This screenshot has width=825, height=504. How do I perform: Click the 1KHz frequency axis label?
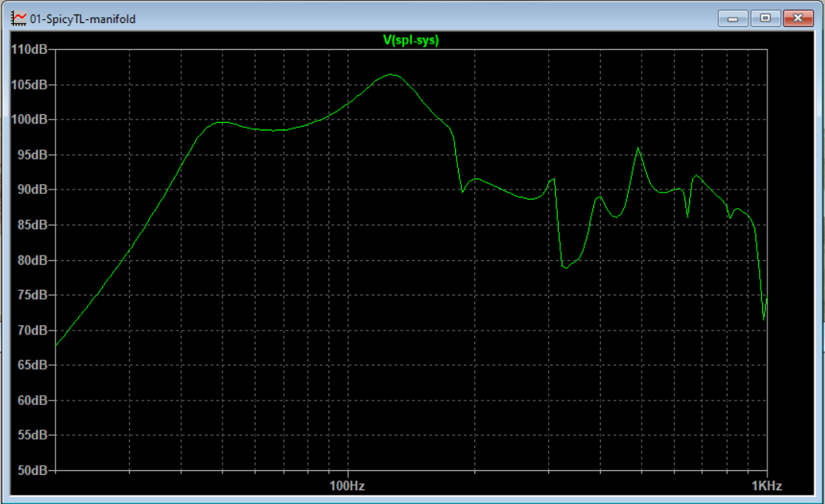767,486
